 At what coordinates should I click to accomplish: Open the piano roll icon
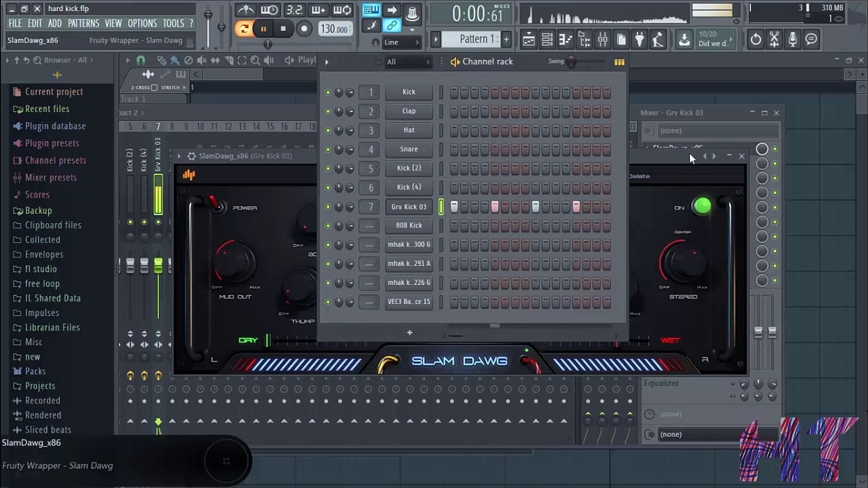tap(566, 40)
